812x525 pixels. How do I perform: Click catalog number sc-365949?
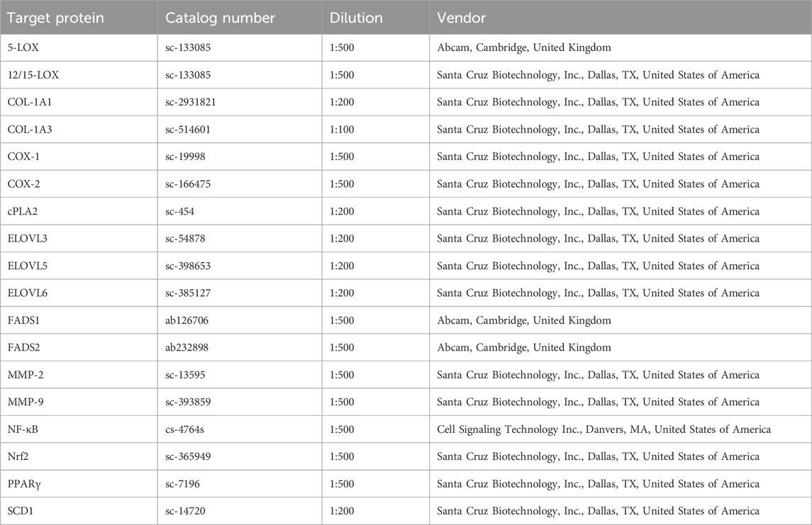click(188, 456)
